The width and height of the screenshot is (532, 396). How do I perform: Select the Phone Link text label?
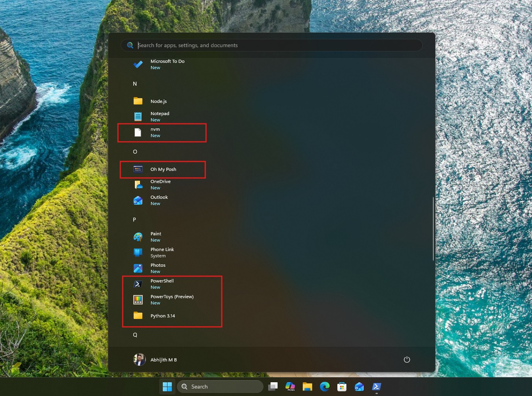pos(162,249)
